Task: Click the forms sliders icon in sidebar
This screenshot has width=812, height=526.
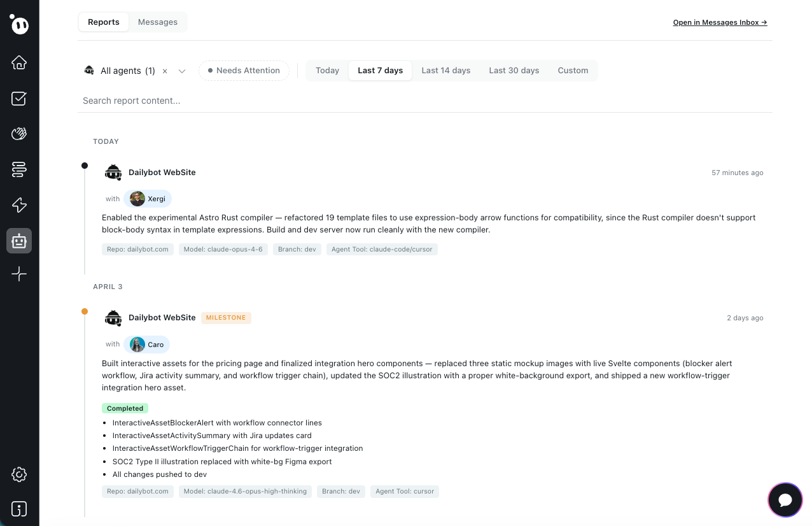Action: [19, 169]
